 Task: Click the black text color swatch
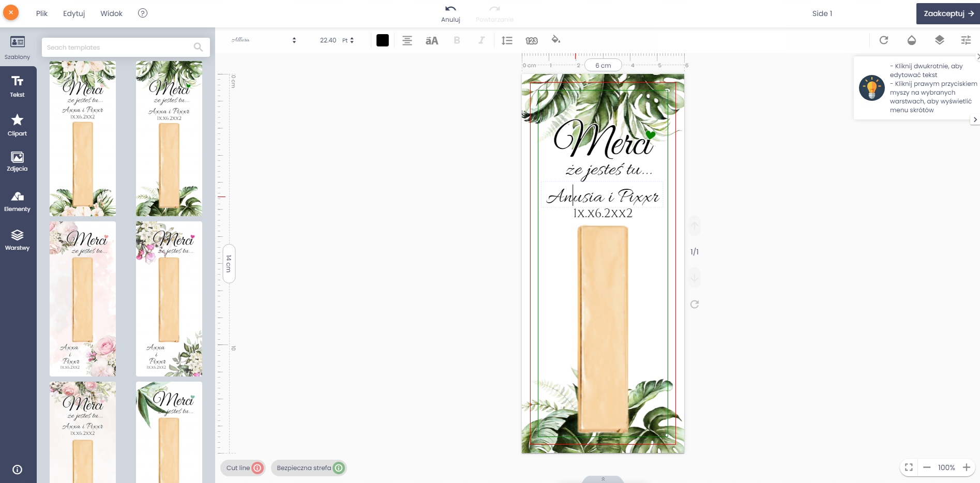383,40
